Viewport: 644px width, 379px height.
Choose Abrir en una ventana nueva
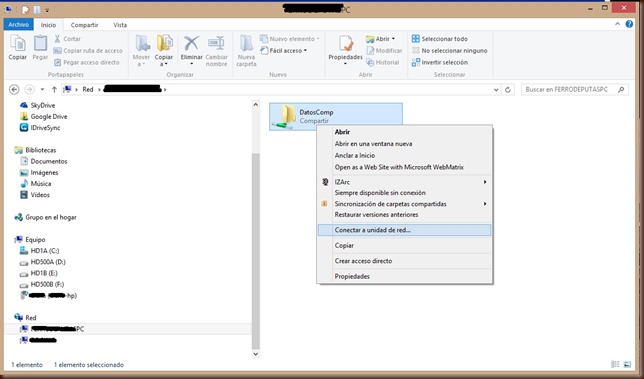pyautogui.click(x=405, y=144)
